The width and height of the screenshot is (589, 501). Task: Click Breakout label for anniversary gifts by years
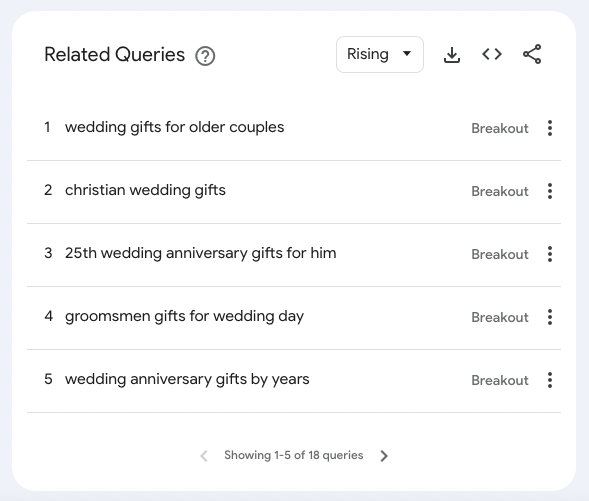tap(500, 380)
